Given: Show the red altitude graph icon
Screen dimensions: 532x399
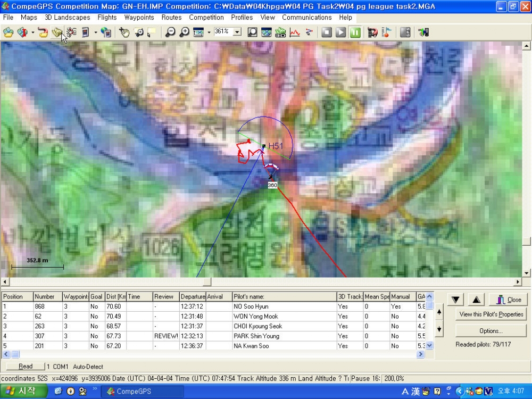Looking at the screenshot, I should click(x=295, y=32).
